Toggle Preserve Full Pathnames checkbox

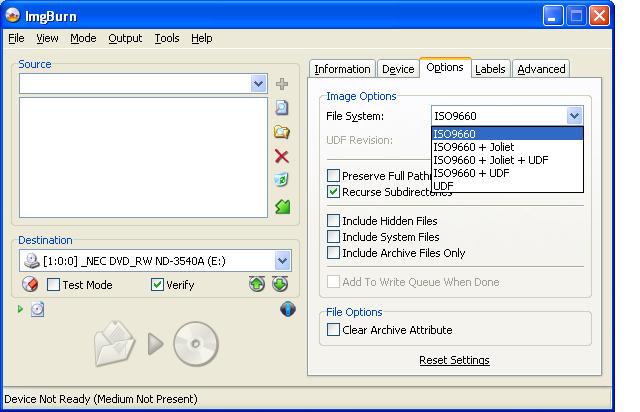[x=333, y=176]
